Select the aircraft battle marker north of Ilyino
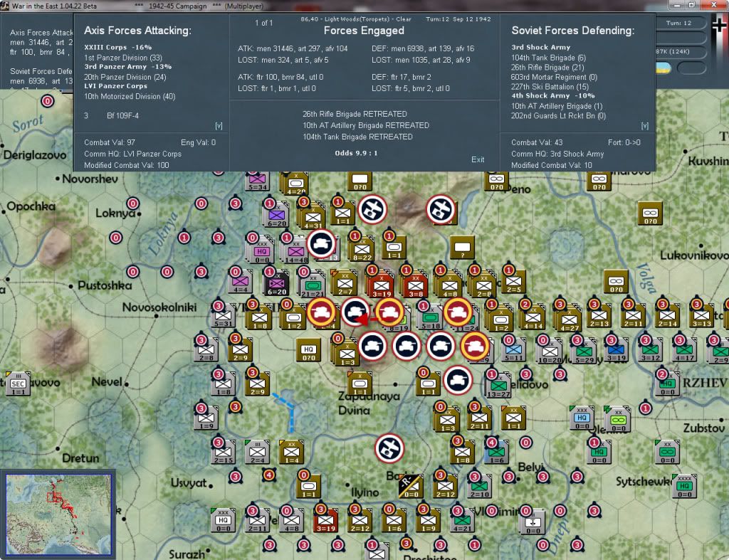Viewport: 729px width, 560px height. pyautogui.click(x=389, y=448)
